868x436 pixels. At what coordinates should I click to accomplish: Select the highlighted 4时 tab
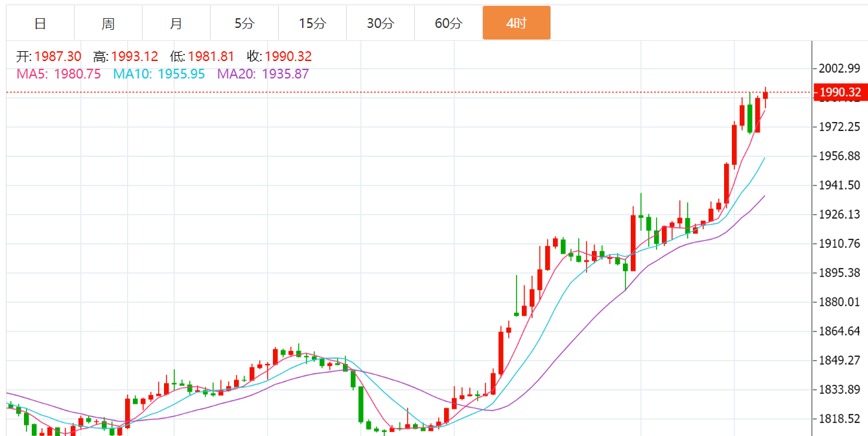[x=517, y=23]
